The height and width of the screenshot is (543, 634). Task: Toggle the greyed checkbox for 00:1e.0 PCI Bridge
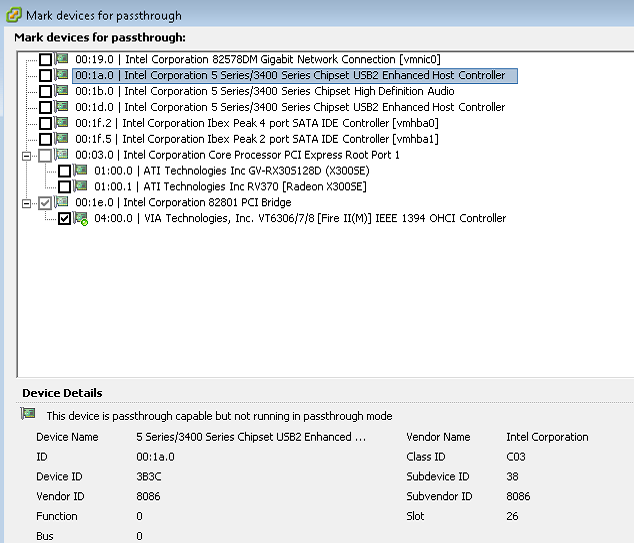(x=45, y=203)
